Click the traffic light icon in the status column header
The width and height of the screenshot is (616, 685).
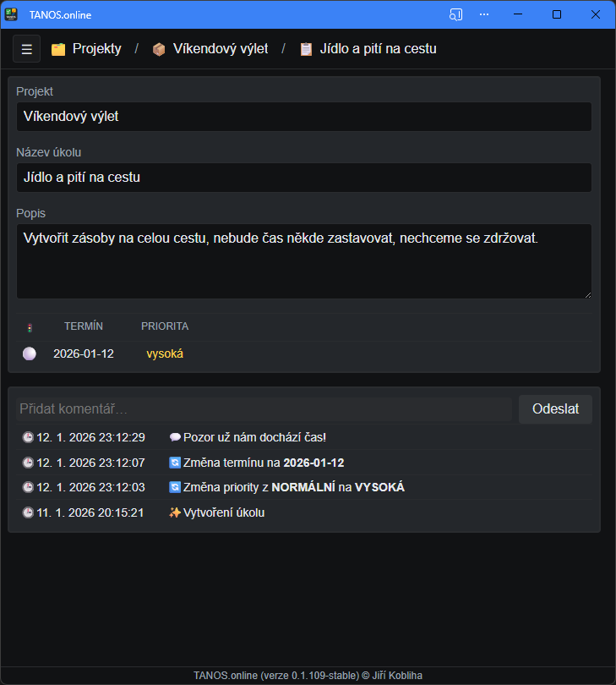[30, 326]
